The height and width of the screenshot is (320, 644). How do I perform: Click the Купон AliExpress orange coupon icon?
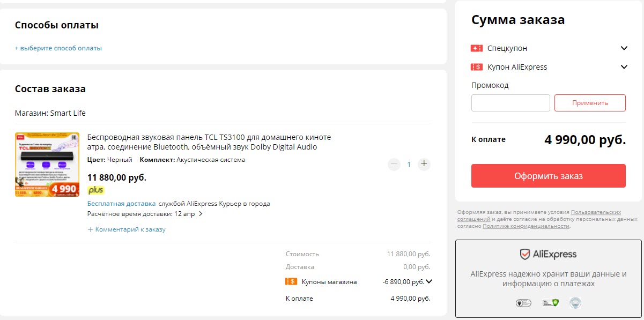pyautogui.click(x=477, y=66)
